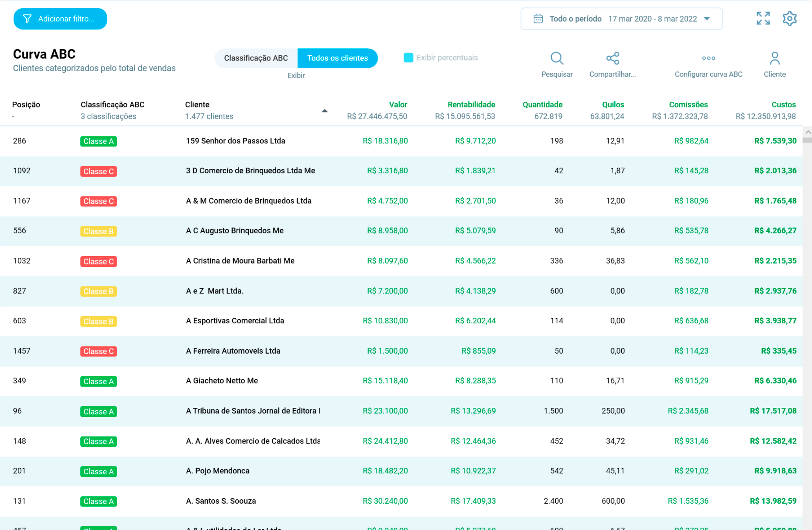The height and width of the screenshot is (530, 812).
Task: Sort by the Quantidade column header
Action: pyautogui.click(x=542, y=105)
